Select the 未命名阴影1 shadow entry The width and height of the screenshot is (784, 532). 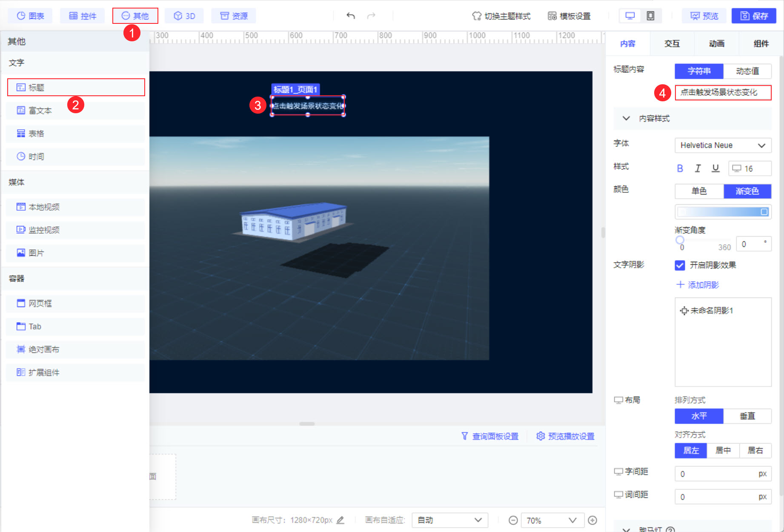(707, 311)
